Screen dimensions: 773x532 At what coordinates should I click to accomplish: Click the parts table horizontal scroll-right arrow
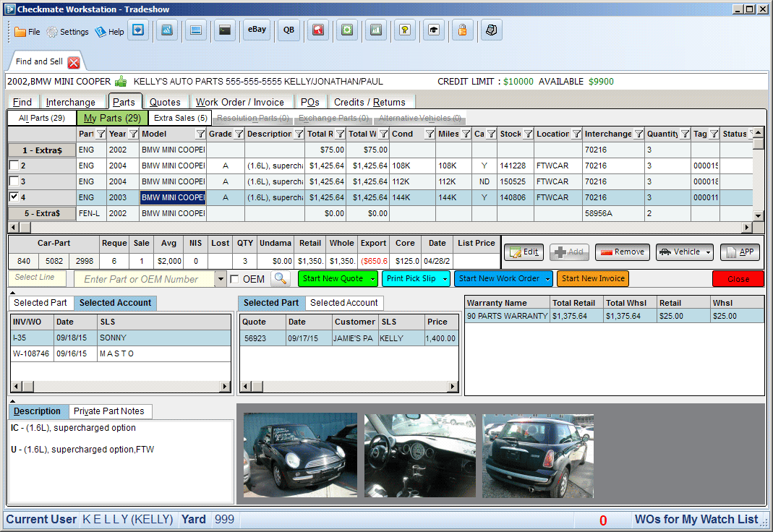[x=748, y=227]
